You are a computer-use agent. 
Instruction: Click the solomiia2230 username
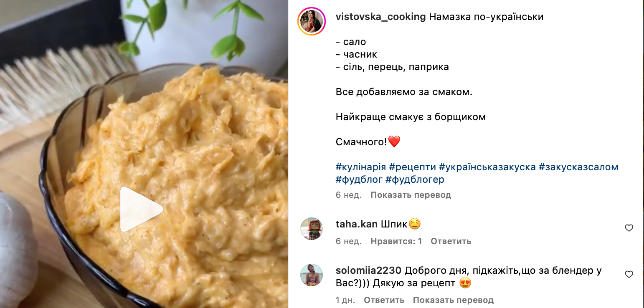pyautogui.click(x=369, y=270)
